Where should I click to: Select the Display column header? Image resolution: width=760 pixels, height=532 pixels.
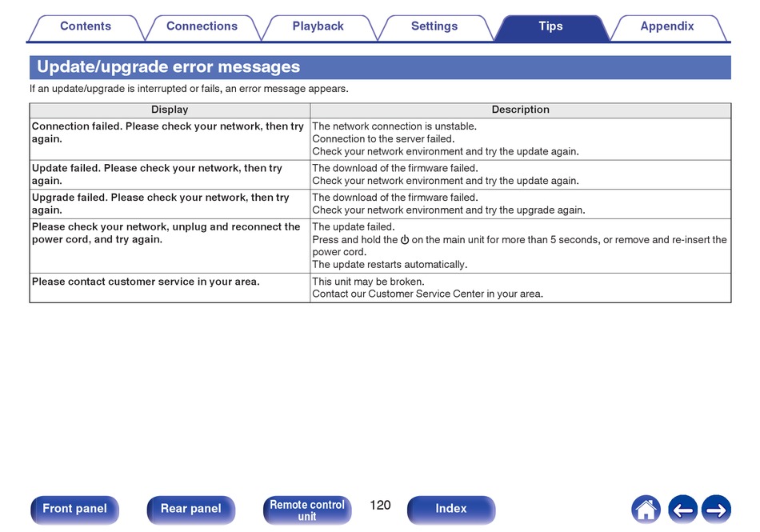tap(170, 110)
